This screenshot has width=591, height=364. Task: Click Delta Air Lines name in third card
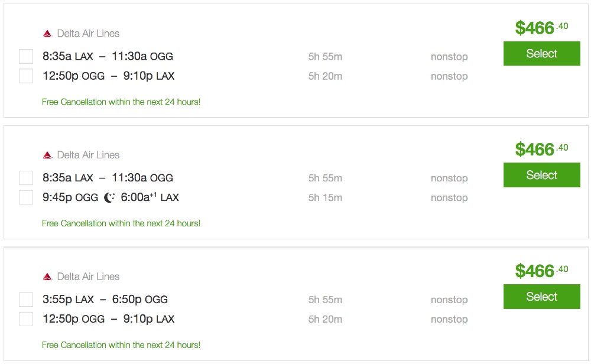point(88,277)
